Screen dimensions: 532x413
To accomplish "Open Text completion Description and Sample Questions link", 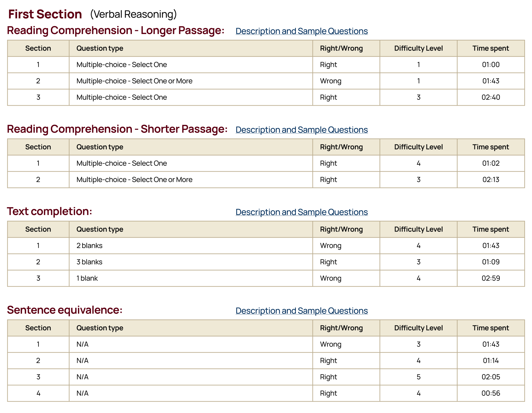I will pyautogui.click(x=301, y=212).
